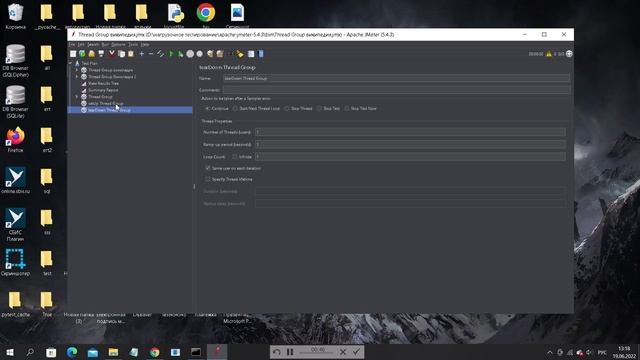
Task: Click the Number of Threads input field
Action: (x=410, y=132)
